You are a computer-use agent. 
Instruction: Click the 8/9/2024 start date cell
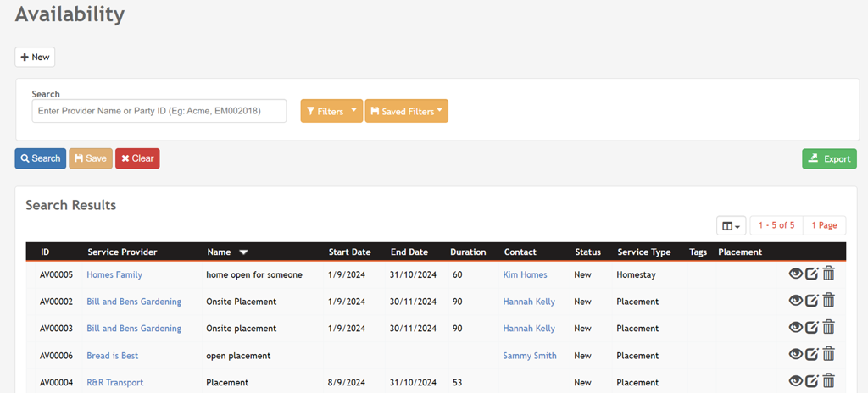(347, 383)
